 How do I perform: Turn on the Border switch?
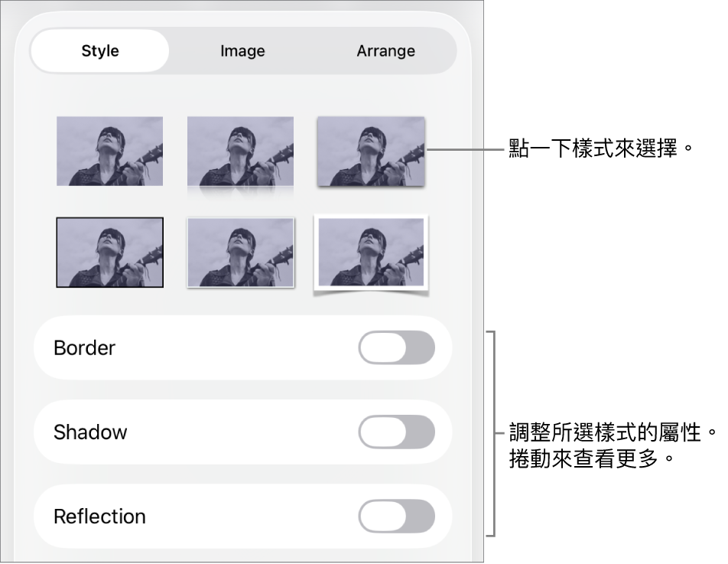pos(396,348)
